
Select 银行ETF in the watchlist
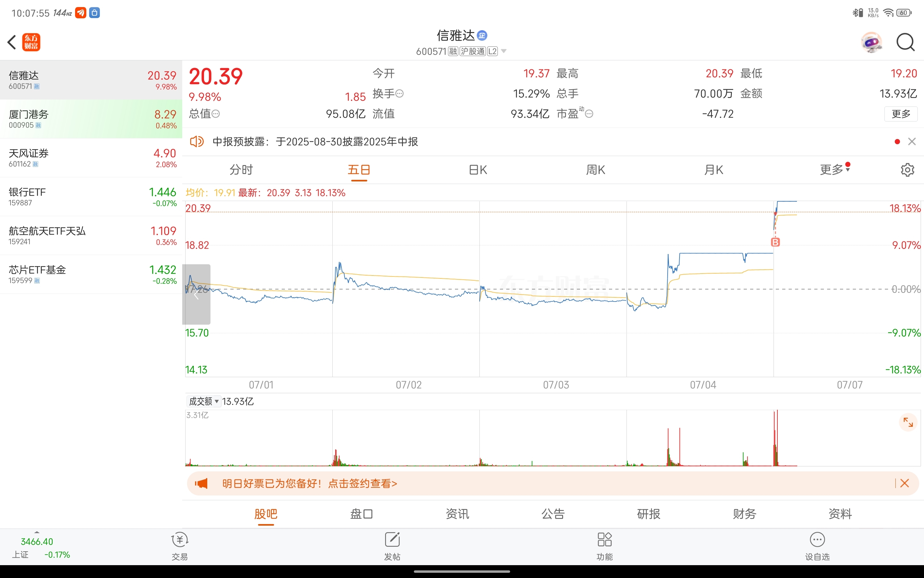(91, 197)
